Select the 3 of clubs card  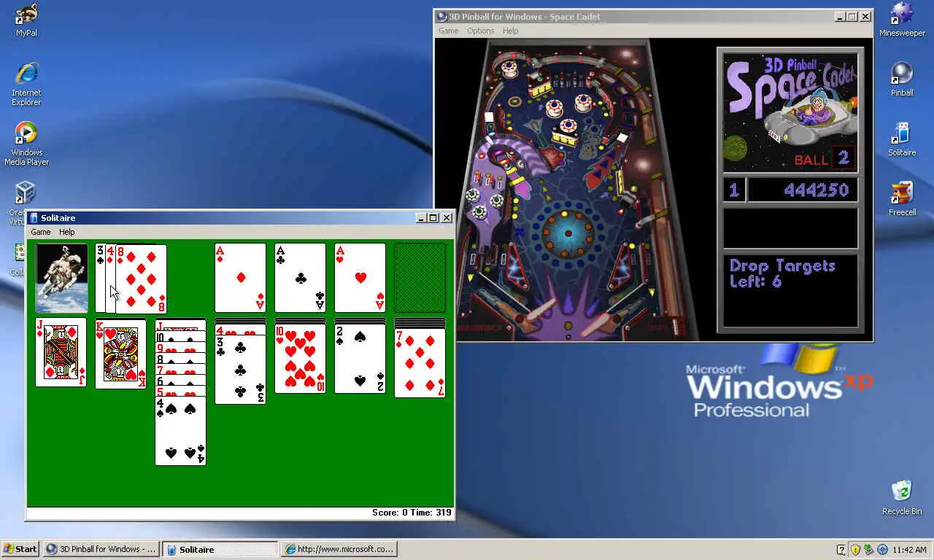pyautogui.click(x=240, y=370)
